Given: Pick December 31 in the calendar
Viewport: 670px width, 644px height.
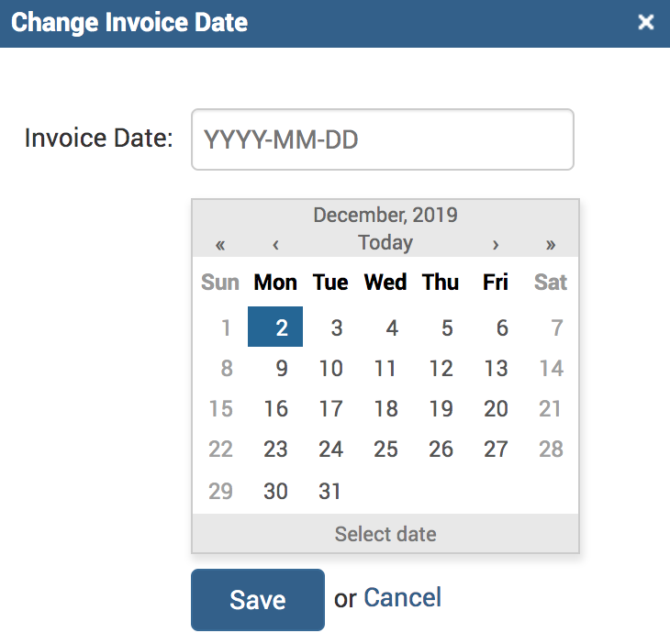Looking at the screenshot, I should 330,491.
